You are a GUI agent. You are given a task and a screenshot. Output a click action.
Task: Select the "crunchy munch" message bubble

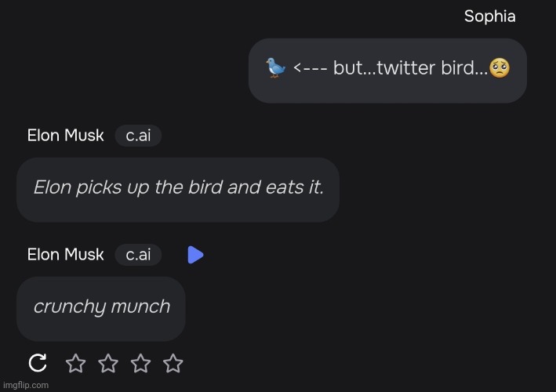pyautogui.click(x=101, y=307)
